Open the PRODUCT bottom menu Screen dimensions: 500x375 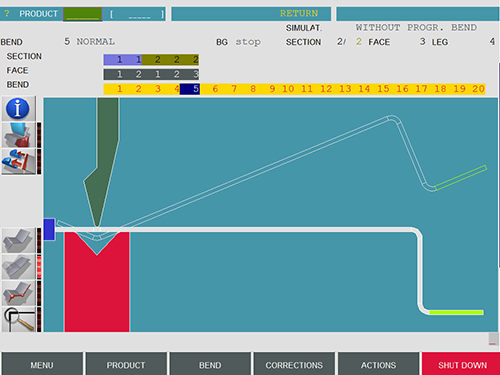point(126,365)
